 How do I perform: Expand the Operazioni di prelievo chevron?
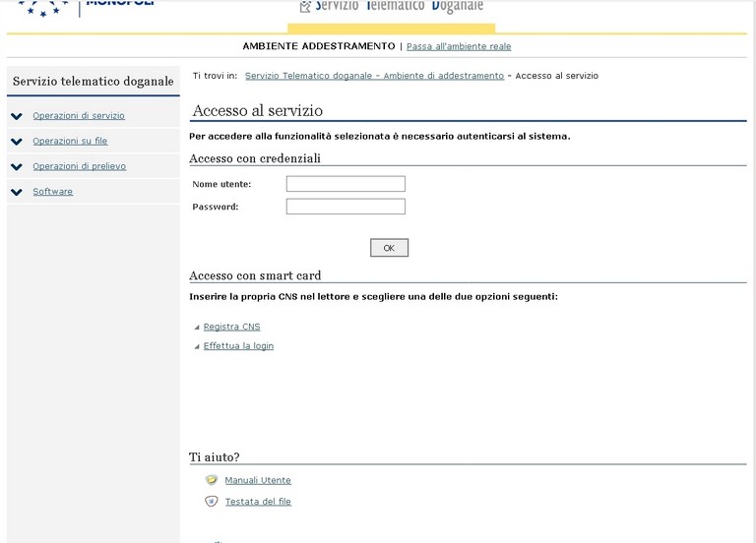(x=17, y=166)
